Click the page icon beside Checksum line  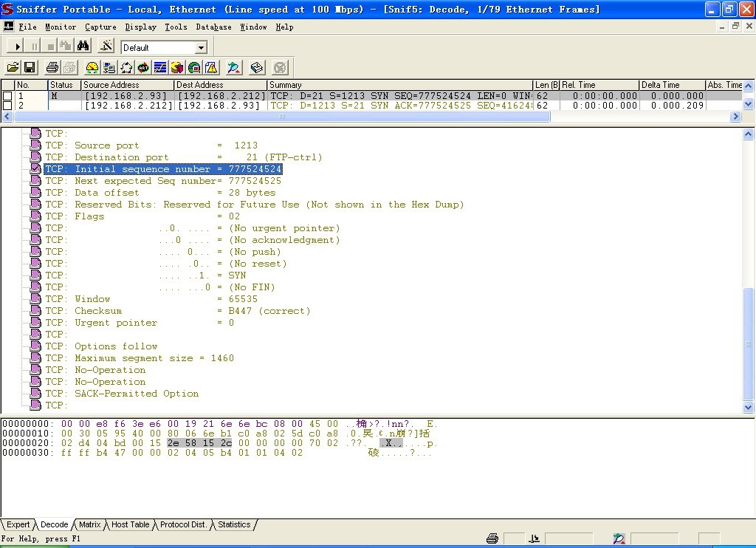(x=35, y=310)
